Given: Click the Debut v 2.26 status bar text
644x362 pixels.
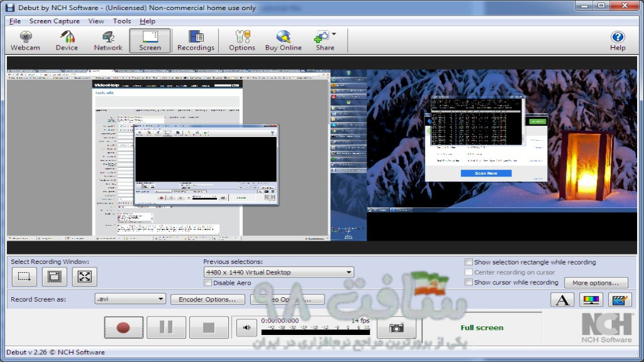Looking at the screenshot, I should (x=55, y=352).
